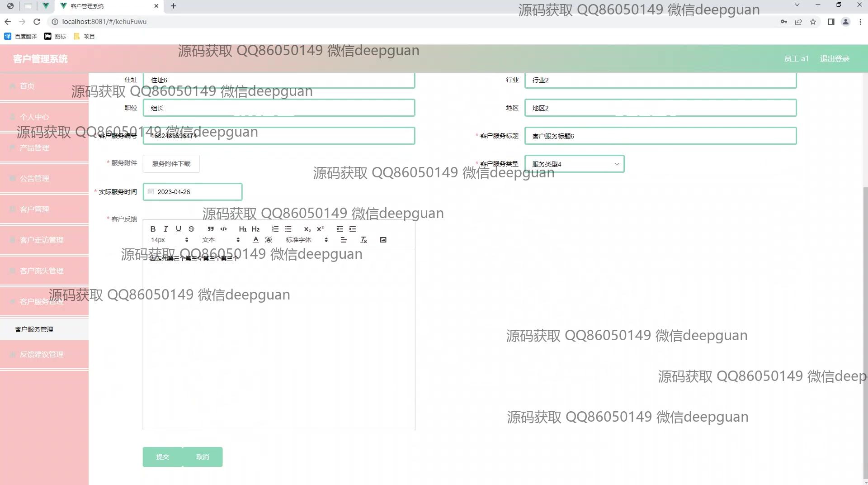Click the 职位 input field
The height and width of the screenshot is (485, 868).
click(x=279, y=108)
